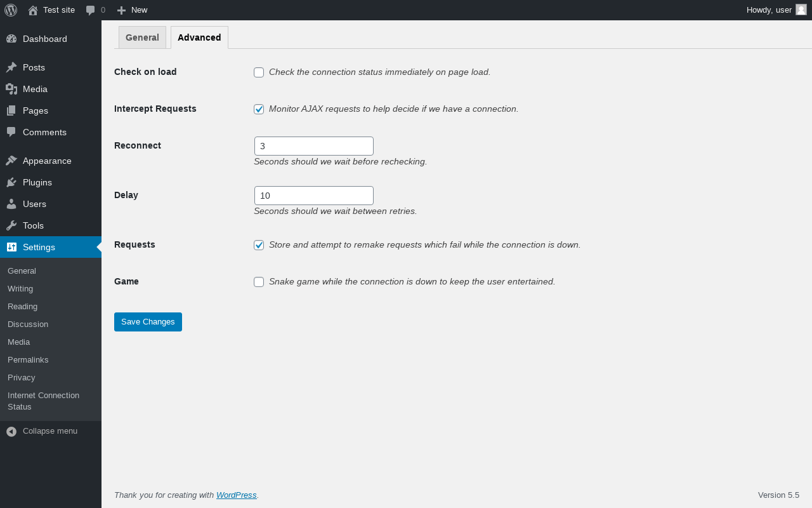Click the Tools wrench icon
The height and width of the screenshot is (508, 812).
point(11,225)
